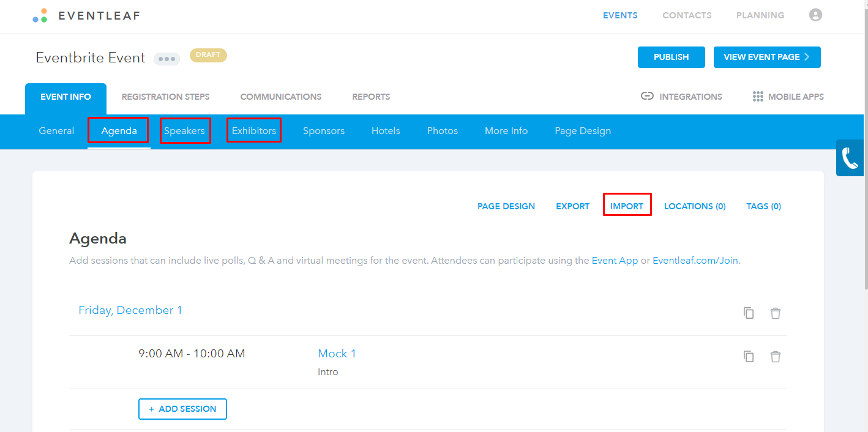Click Add Session below the agenda
The image size is (868, 432).
182,409
